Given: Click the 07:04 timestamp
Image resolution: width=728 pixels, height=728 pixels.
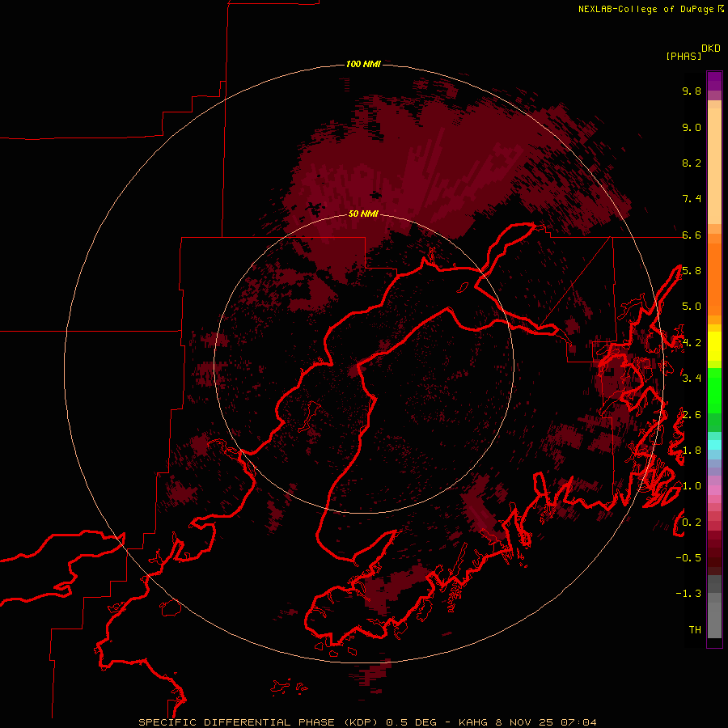Looking at the screenshot, I should tap(578, 722).
